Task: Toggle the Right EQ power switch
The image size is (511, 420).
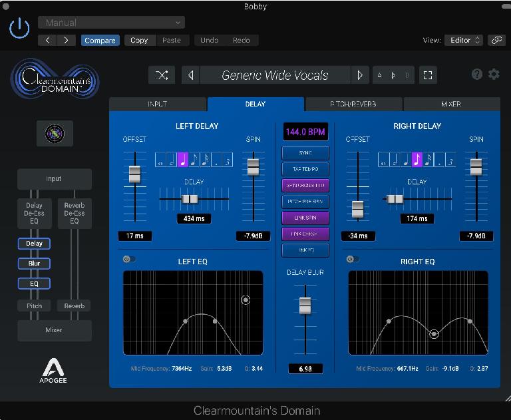Action: coord(353,259)
